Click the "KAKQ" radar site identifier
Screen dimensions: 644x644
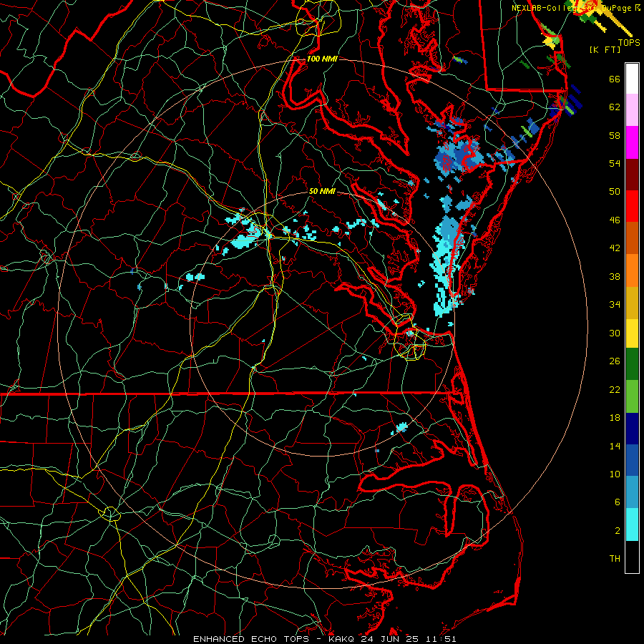click(343, 639)
